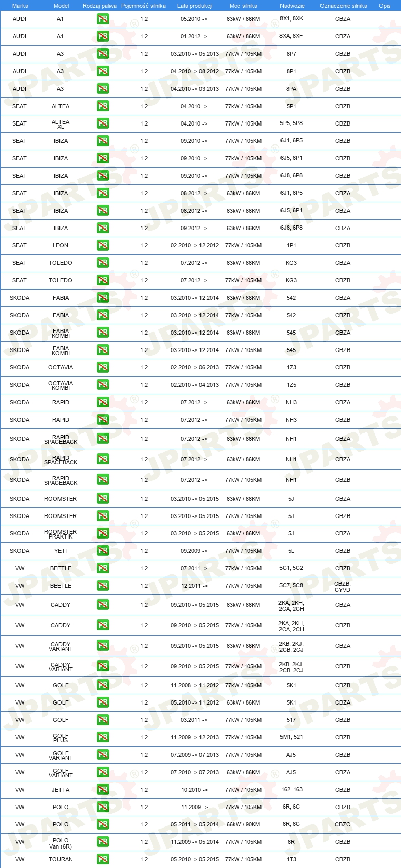Click petrol icon in SKODA OCTAVIA 1Z3 row
401x868 pixels.
103,367
